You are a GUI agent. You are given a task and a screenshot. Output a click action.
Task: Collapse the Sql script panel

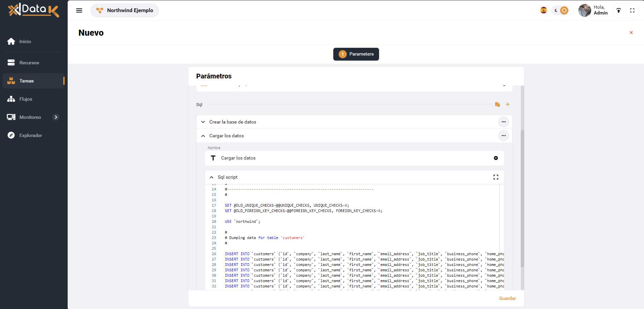211,177
